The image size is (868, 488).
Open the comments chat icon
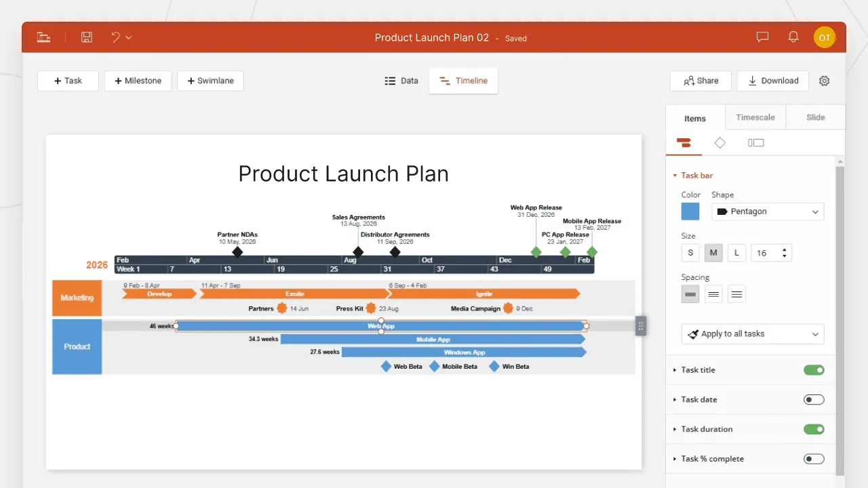pos(762,37)
